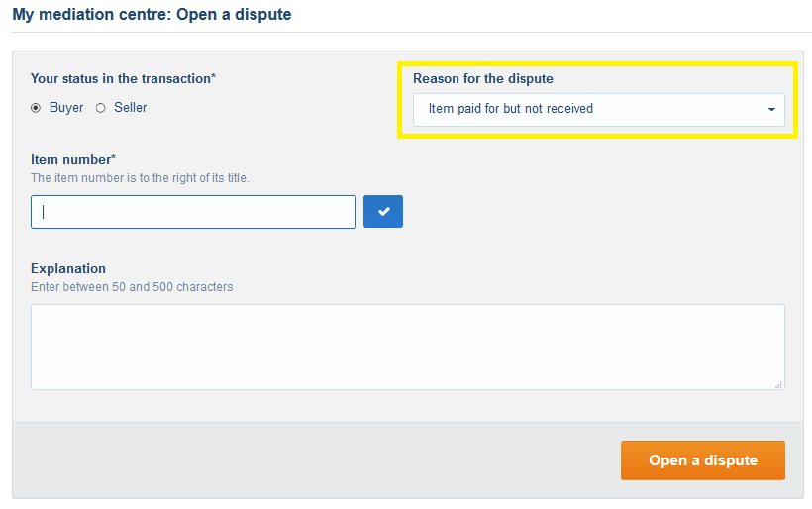812x509 pixels.
Task: Click the 'My mediation centre: Open a dispute' heading
Action: click(152, 15)
